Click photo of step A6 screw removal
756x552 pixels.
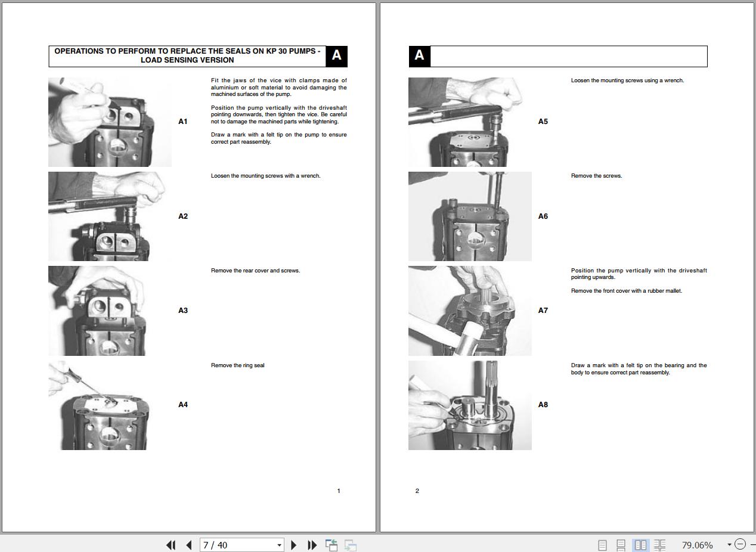click(470, 216)
